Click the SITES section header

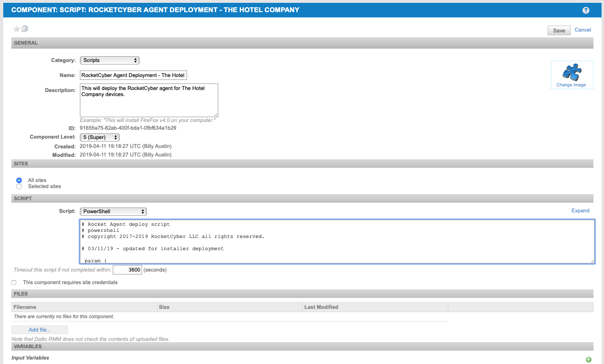pyautogui.click(x=302, y=164)
